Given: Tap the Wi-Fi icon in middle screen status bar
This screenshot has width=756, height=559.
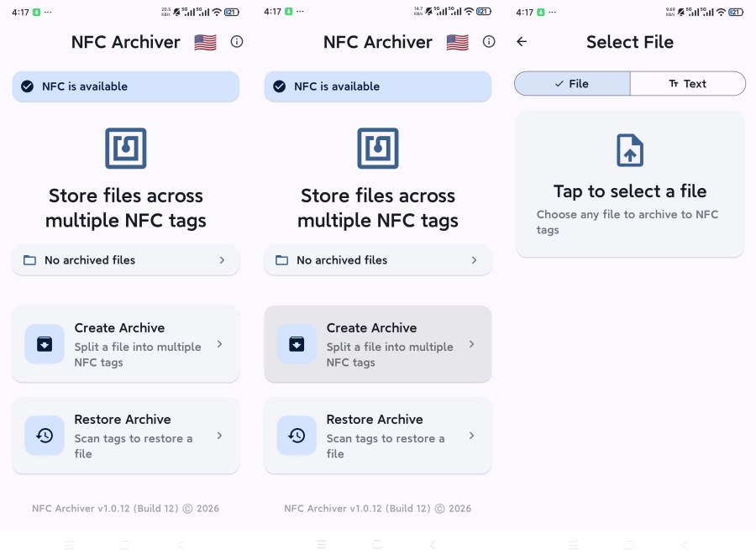Looking at the screenshot, I should tap(469, 12).
